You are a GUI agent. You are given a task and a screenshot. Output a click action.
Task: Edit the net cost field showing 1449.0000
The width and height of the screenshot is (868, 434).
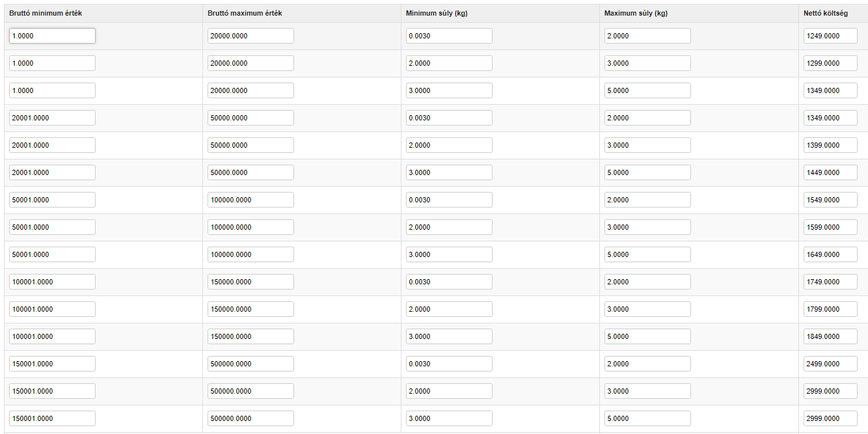(x=830, y=172)
